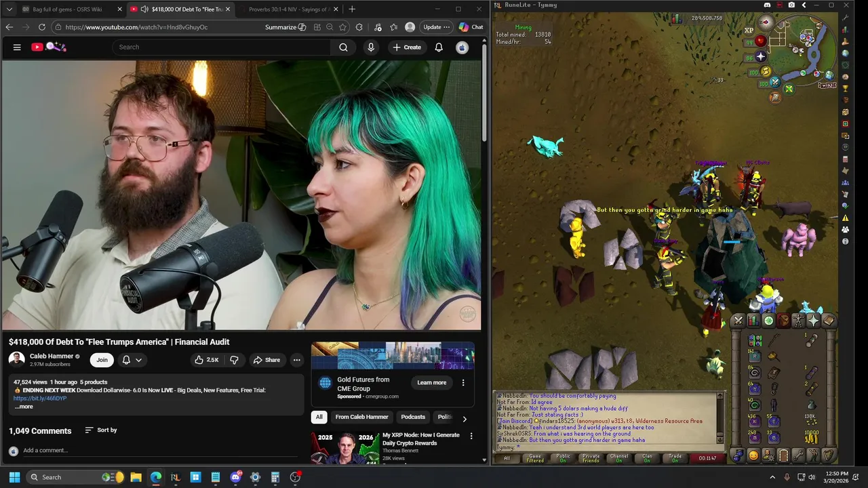The width and height of the screenshot is (868, 488).
Task: Toggle Public chat filter button
Action: [x=563, y=458]
